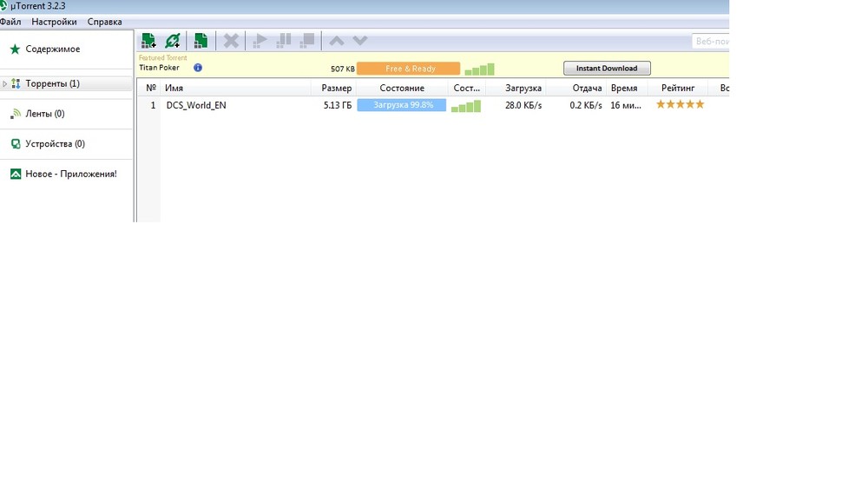The height and width of the screenshot is (488, 868).
Task: Click the Stop torrent icon
Action: click(x=307, y=41)
